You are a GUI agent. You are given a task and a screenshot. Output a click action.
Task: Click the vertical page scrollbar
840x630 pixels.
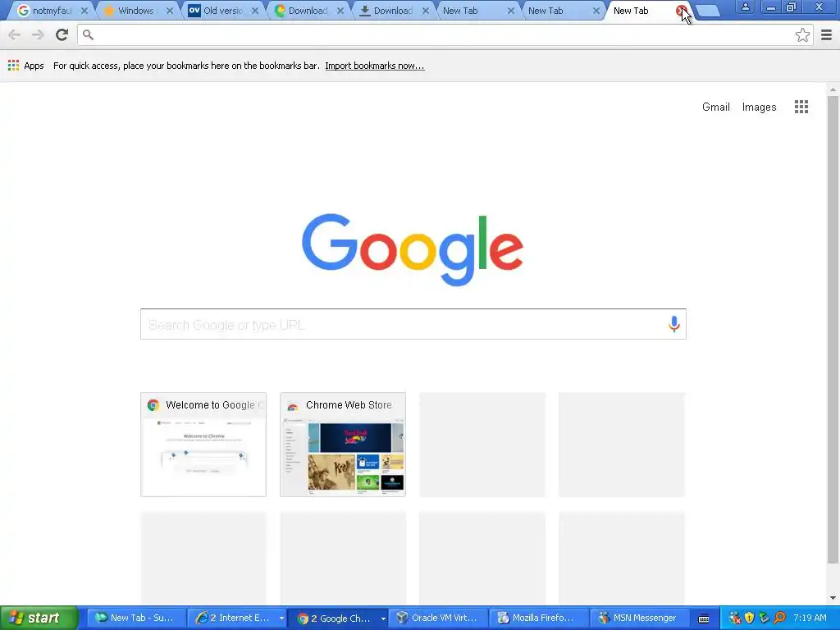click(833, 330)
